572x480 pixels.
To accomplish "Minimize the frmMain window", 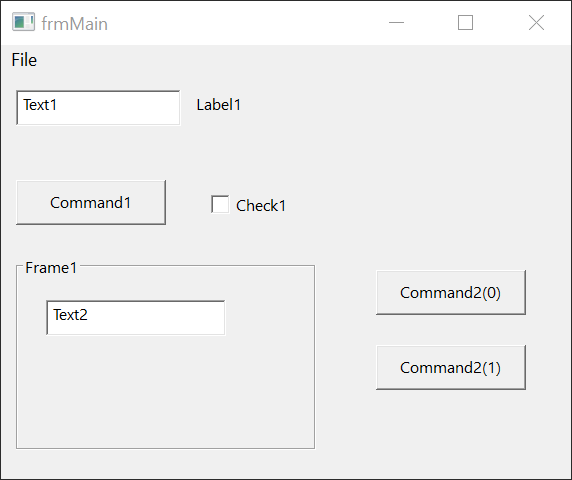I will pos(397,23).
